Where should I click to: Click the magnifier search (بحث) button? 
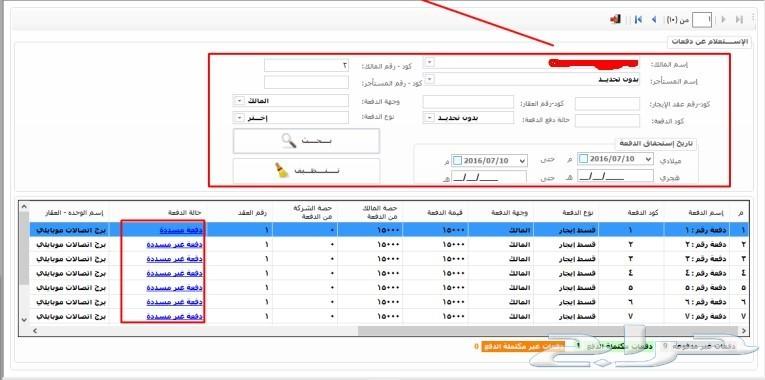click(306, 140)
